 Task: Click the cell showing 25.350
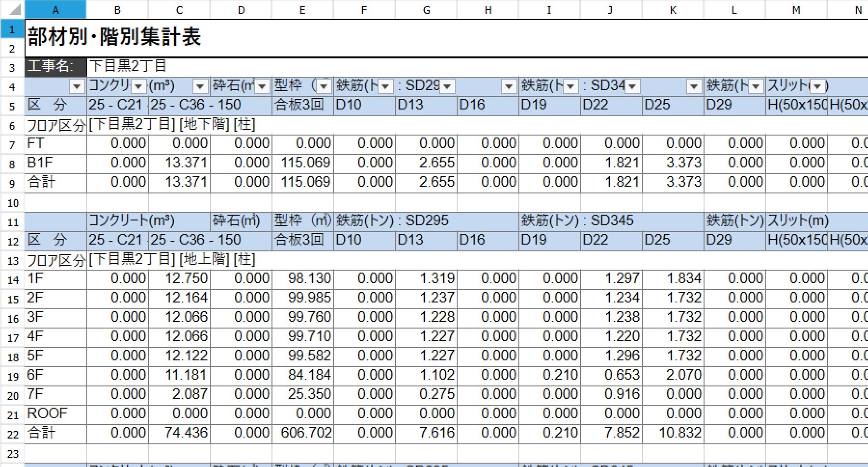point(302,395)
